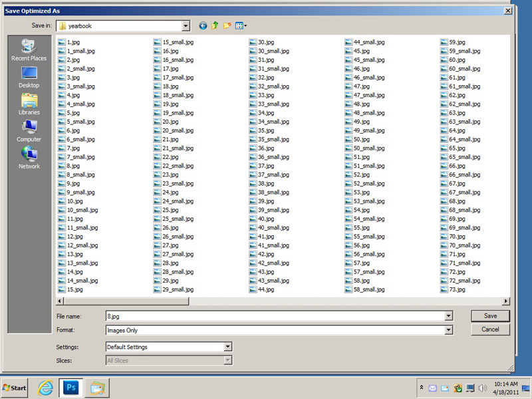Select the file icon of 30.jpg
Screen dimensions: 532x399
click(x=253, y=43)
